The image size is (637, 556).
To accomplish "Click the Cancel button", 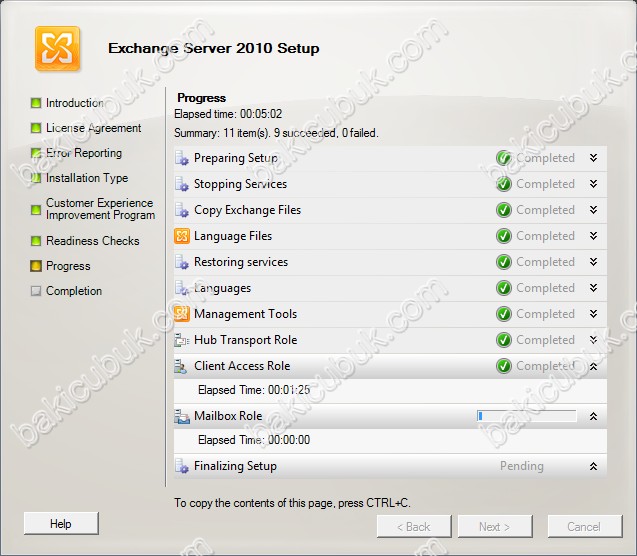I will (585, 527).
